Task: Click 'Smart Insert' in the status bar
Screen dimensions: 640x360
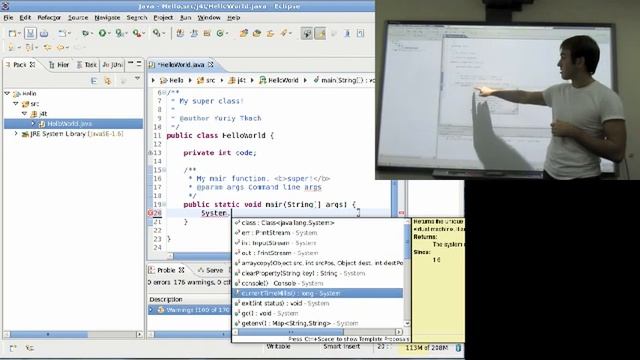Action: pos(342,347)
